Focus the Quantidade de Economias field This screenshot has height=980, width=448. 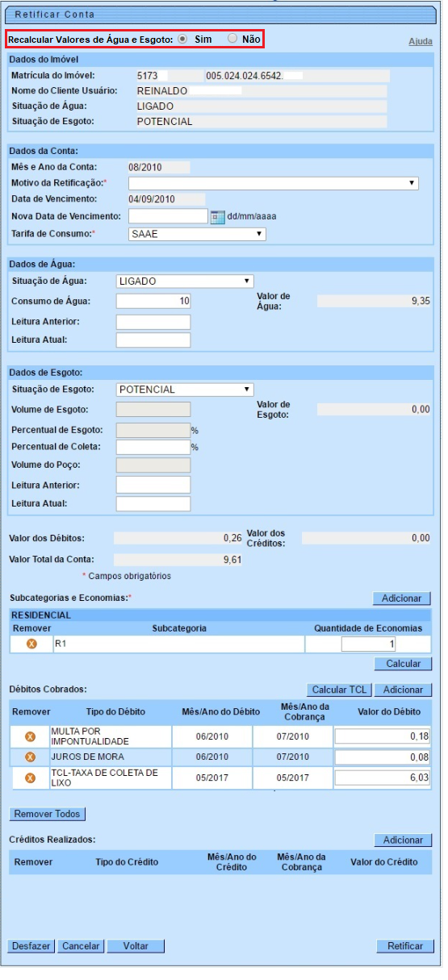(x=369, y=644)
